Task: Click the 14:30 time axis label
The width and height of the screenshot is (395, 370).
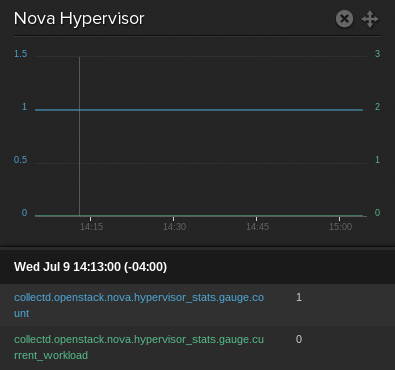Action: [x=174, y=227]
